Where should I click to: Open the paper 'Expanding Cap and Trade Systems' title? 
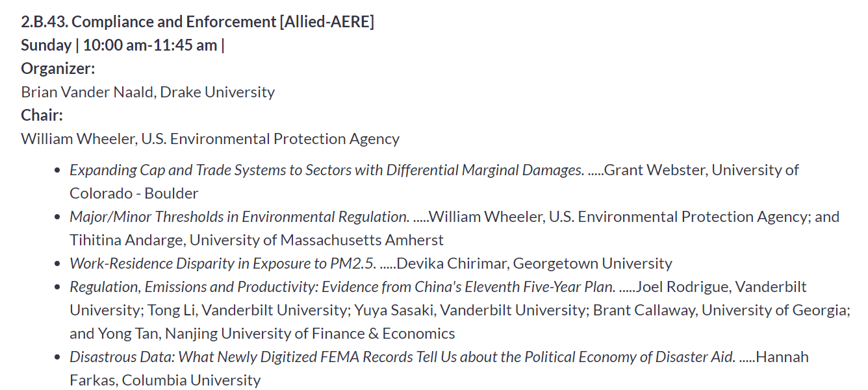pos(326,169)
